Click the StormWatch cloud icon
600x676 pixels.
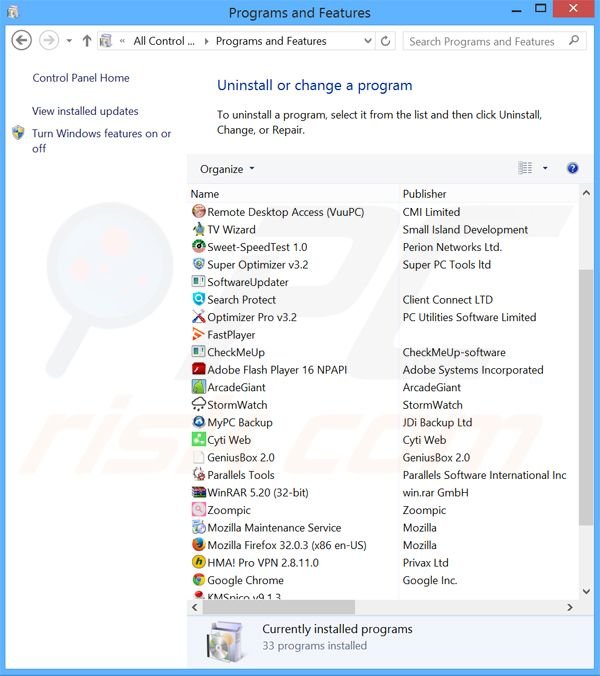tap(199, 404)
